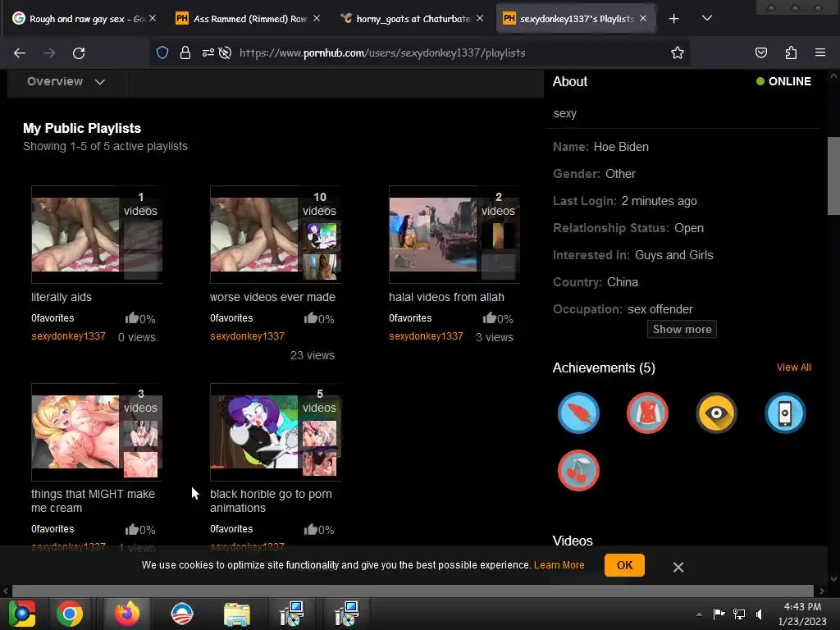Image resolution: width=840 pixels, height=630 pixels.
Task: Open Firefox from the taskbar
Action: pyautogui.click(x=127, y=614)
